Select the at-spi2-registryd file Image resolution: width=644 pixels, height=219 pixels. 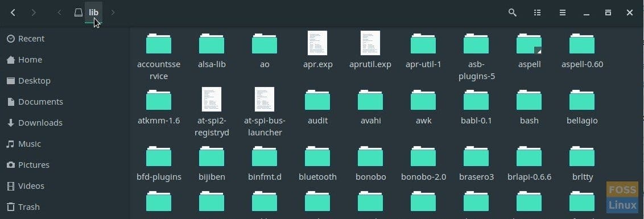coord(212,112)
